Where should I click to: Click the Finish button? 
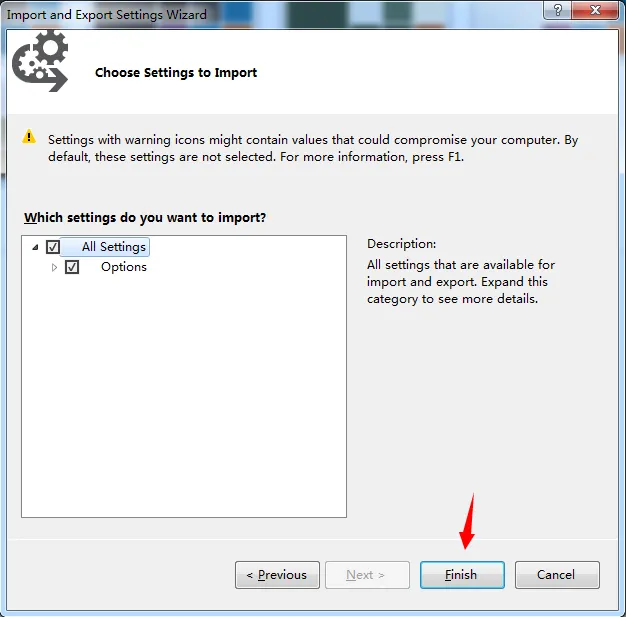click(462, 575)
